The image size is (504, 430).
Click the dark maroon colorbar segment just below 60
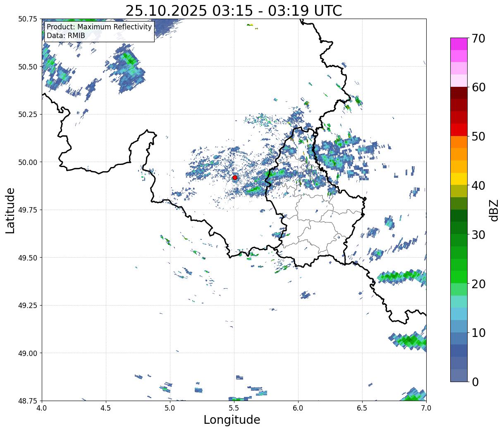click(459, 93)
